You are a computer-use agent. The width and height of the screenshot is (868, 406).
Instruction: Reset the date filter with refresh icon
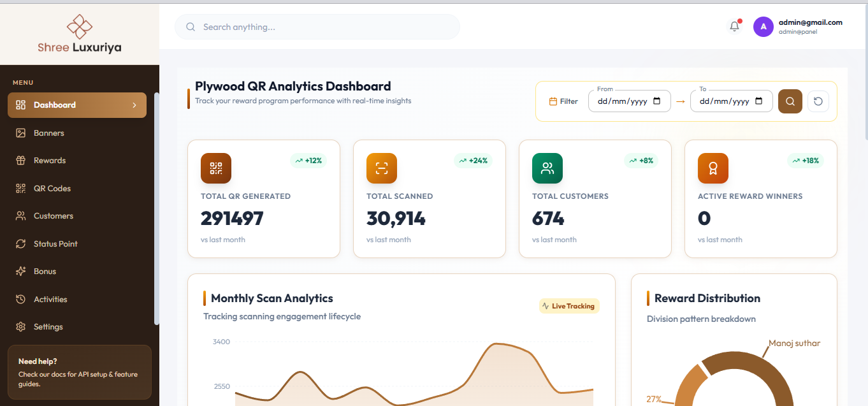pos(818,101)
